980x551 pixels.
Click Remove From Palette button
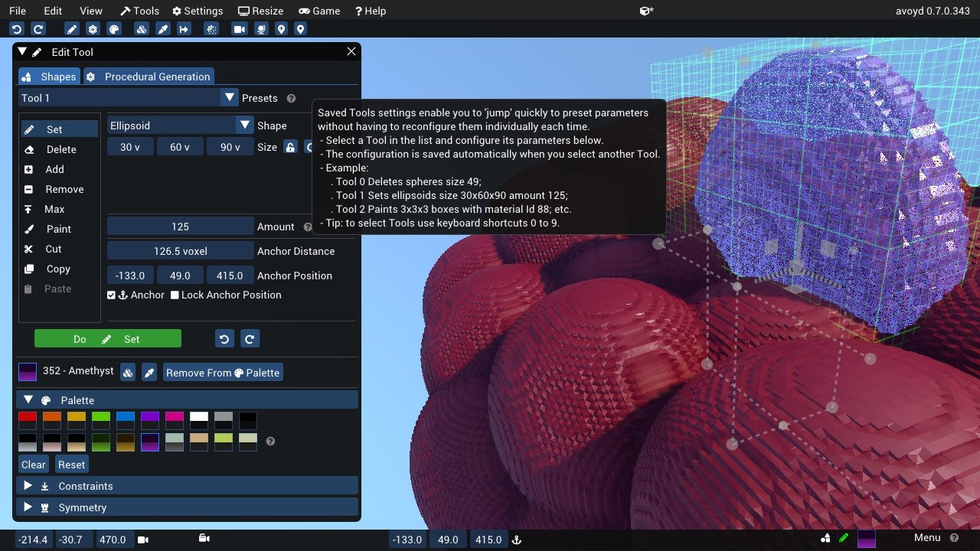coord(223,373)
